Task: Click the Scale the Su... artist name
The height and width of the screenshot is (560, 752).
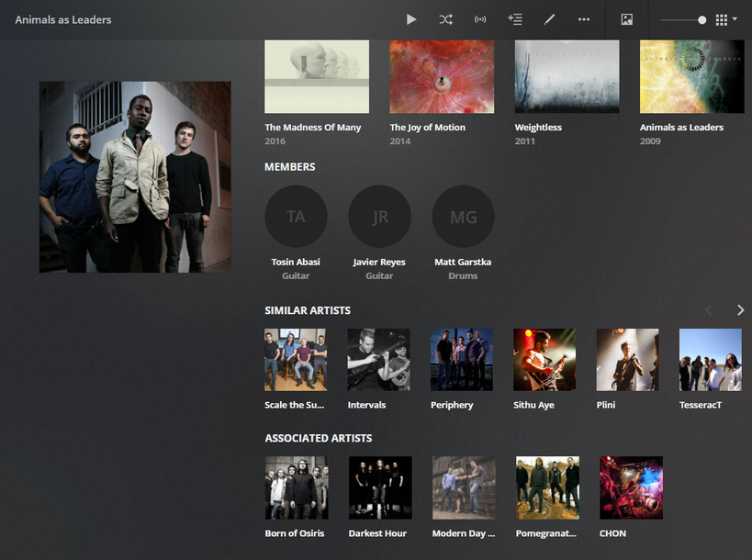Action: coord(295,405)
